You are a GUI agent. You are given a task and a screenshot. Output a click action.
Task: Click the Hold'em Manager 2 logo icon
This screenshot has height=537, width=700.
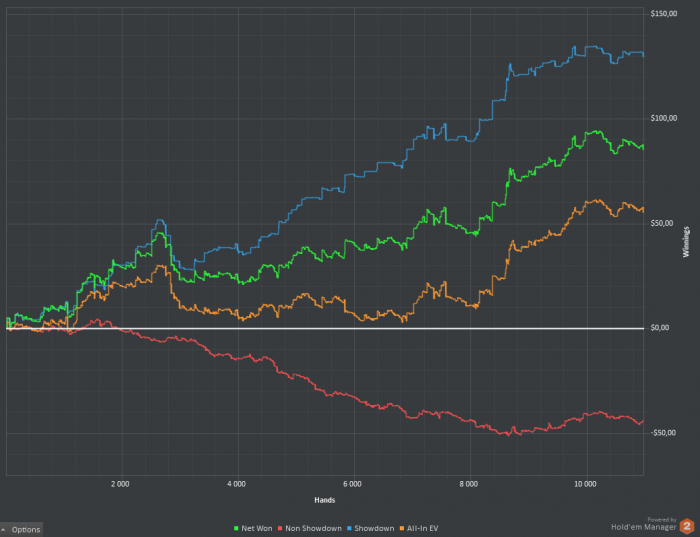tap(687, 526)
